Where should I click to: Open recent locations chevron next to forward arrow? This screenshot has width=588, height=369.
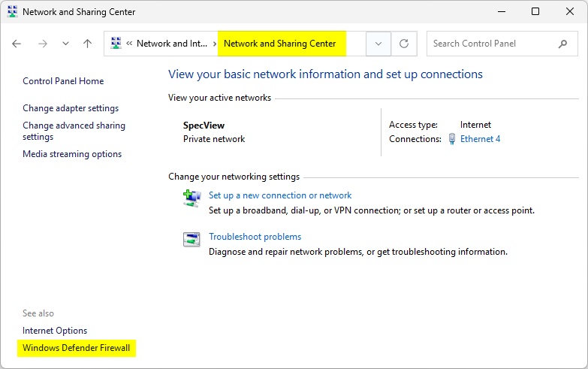(x=65, y=44)
